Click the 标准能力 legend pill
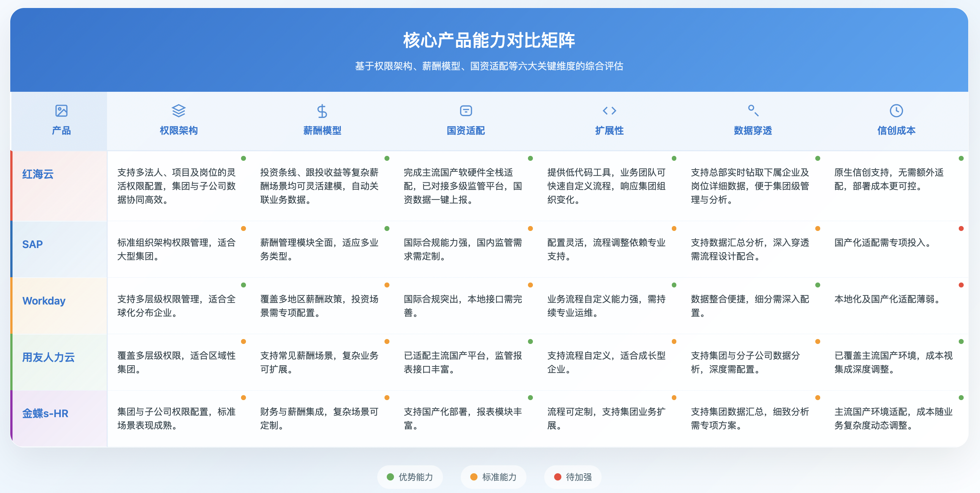Screen dimensions: 980x493 [493, 477]
